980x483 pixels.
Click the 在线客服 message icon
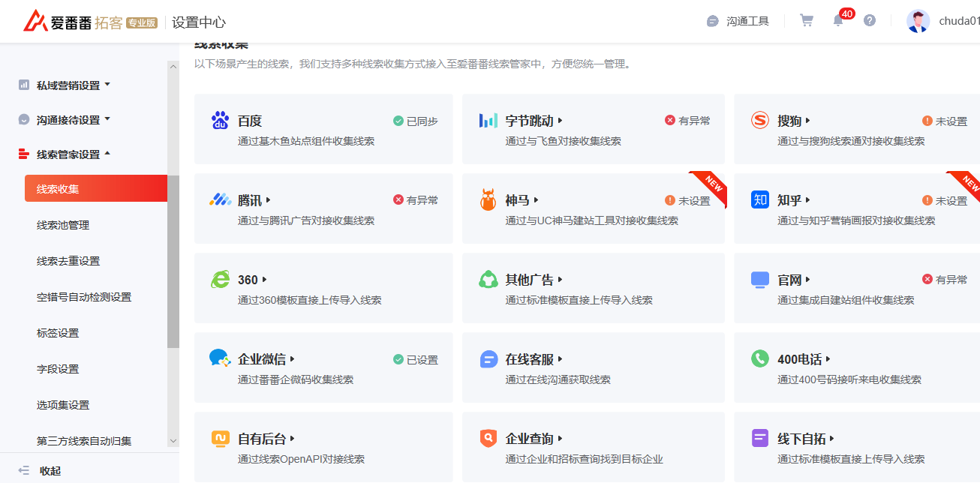click(x=488, y=359)
